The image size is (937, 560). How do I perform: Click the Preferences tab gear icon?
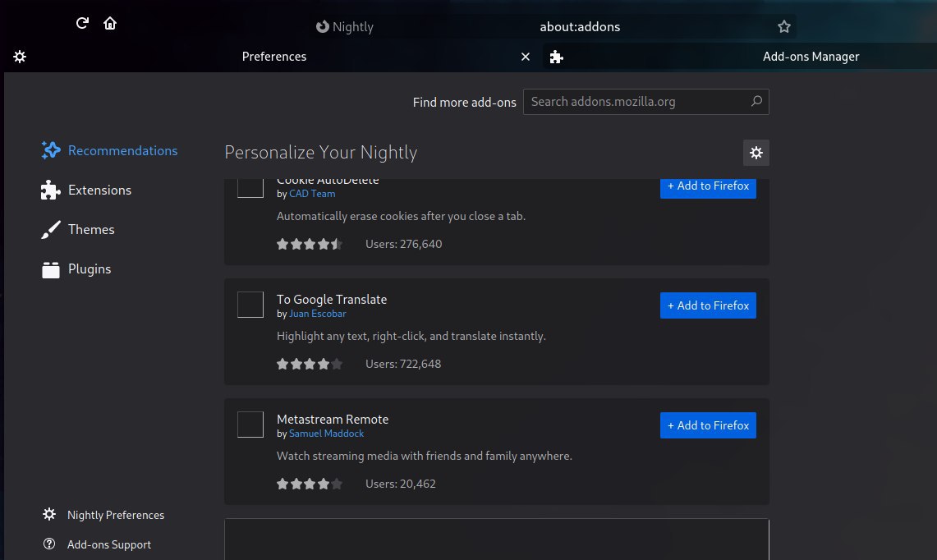click(x=20, y=57)
